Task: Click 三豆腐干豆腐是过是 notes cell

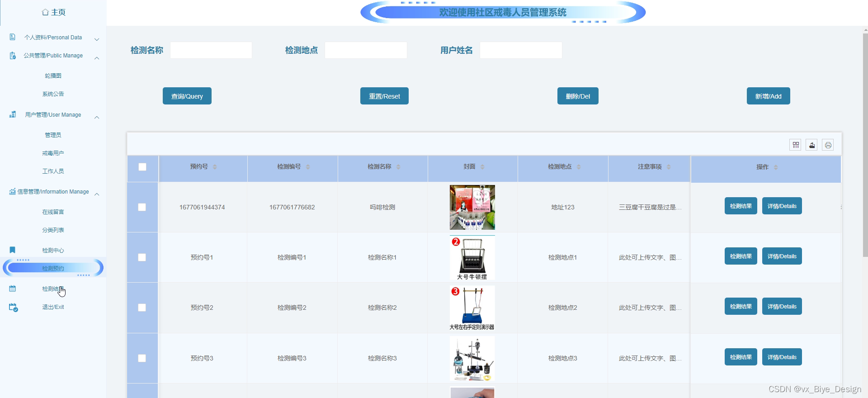Action: (650, 207)
